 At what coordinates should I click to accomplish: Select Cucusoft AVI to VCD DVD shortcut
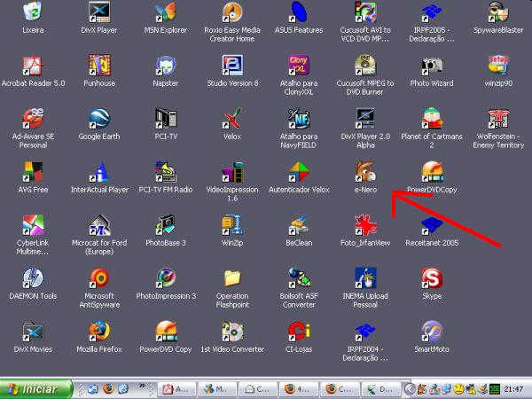coord(365,12)
